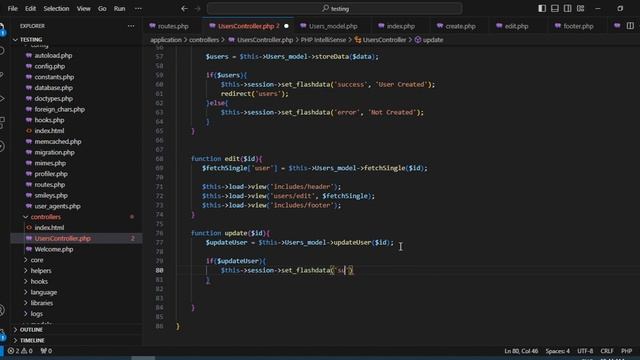Change line endings via 'CRLF'
Screen dimensions: 640x360
point(607,351)
